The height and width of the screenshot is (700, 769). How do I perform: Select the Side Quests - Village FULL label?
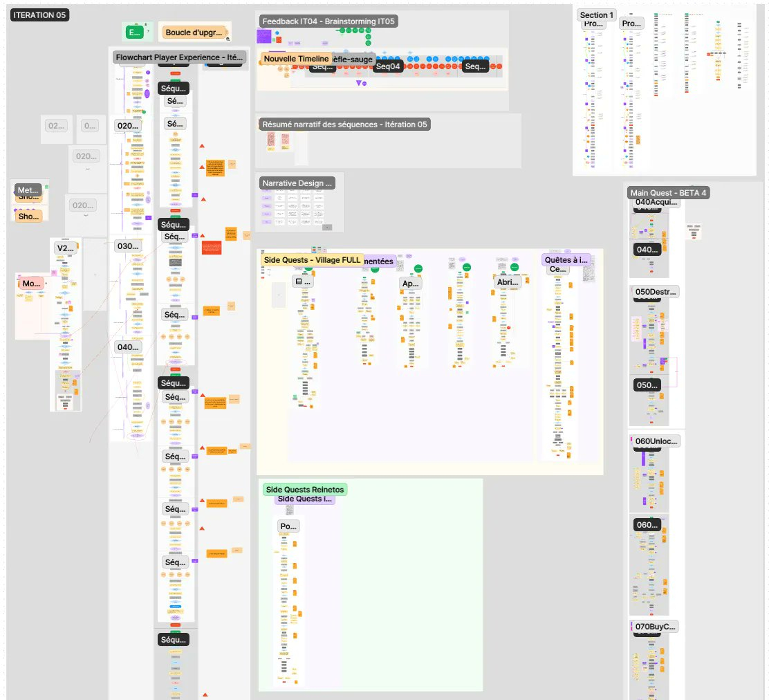pos(312,259)
